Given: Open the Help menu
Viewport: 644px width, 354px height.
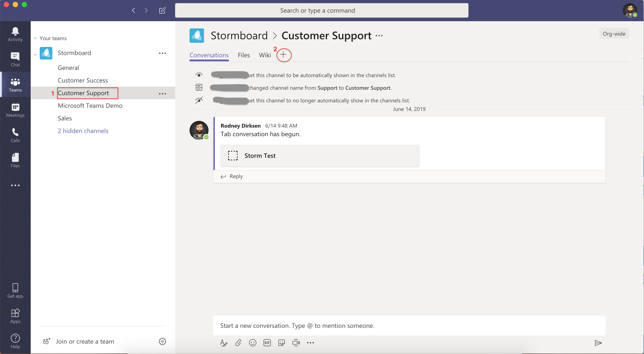Looking at the screenshot, I should coord(15,341).
